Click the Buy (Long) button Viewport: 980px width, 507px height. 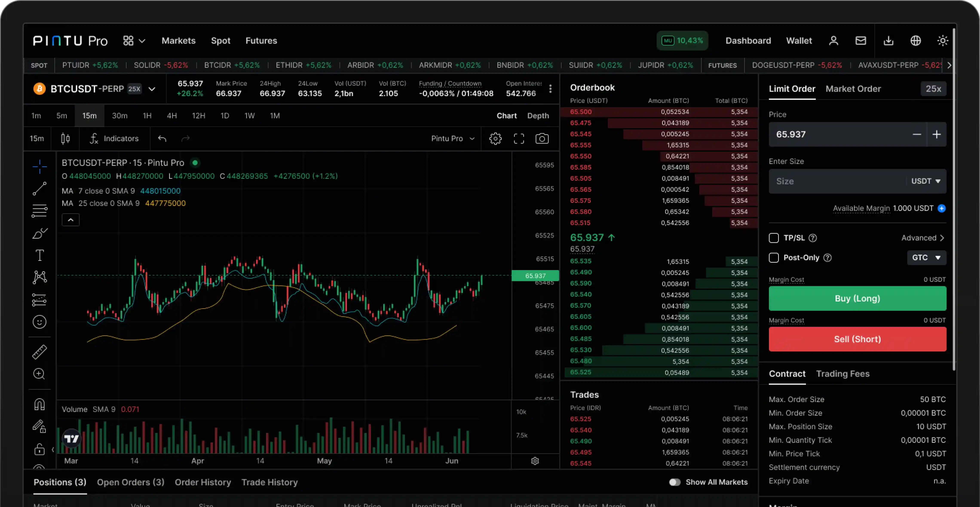click(x=857, y=299)
